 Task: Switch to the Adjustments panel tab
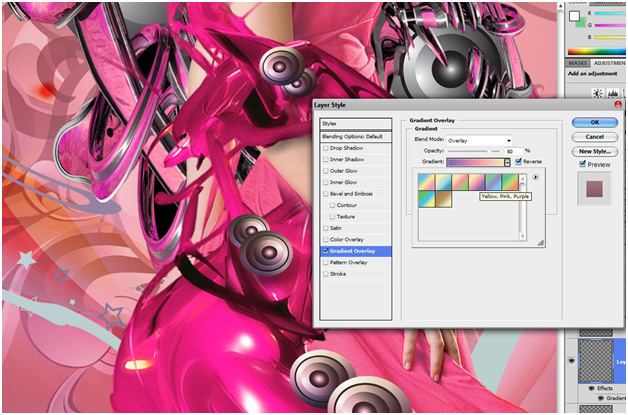608,63
